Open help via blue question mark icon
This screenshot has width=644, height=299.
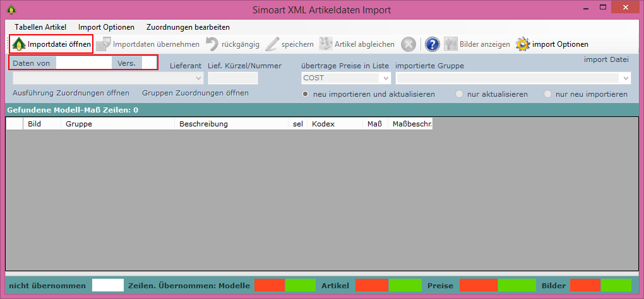click(432, 44)
